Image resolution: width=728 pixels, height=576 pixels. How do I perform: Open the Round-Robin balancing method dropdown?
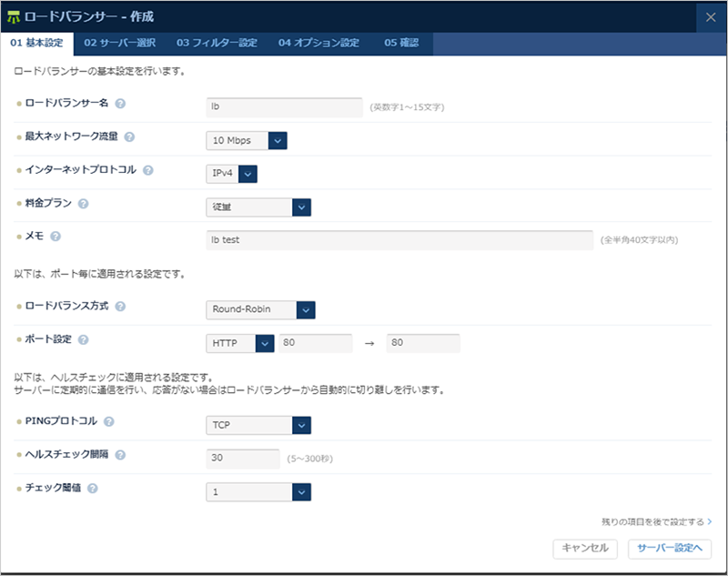tap(304, 309)
